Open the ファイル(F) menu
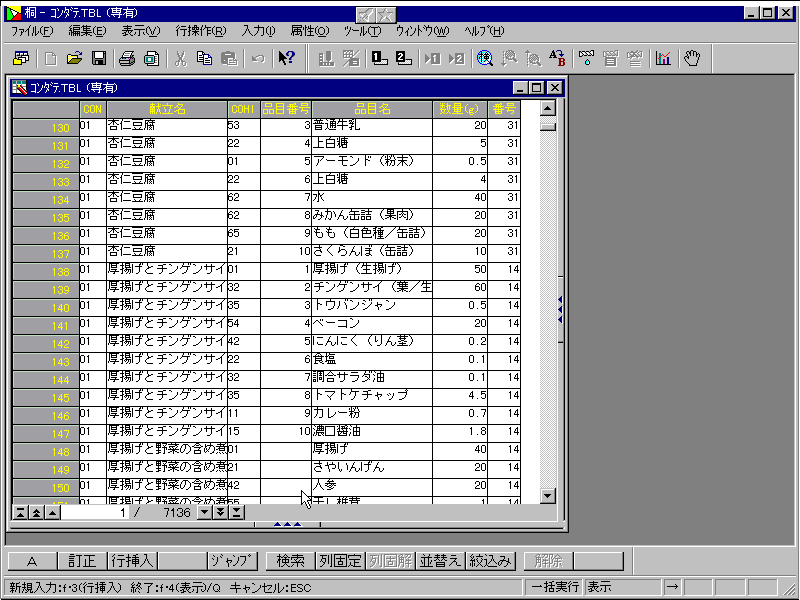The image size is (800, 600). tap(32, 31)
